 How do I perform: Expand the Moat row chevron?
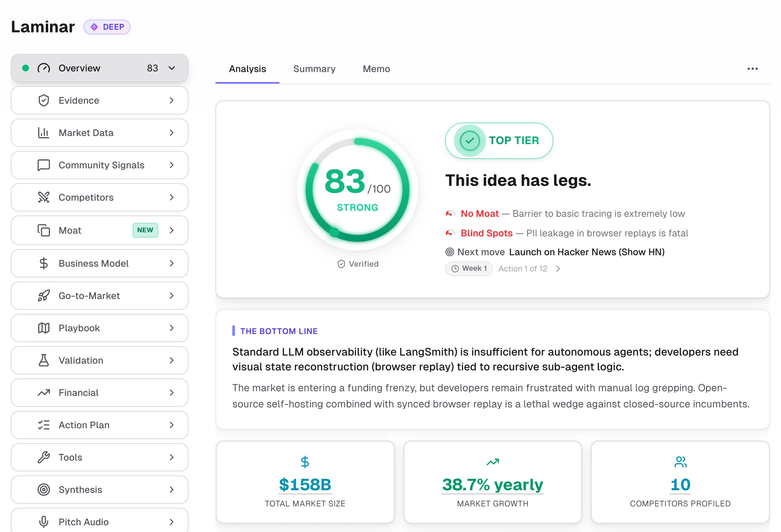[172, 230]
